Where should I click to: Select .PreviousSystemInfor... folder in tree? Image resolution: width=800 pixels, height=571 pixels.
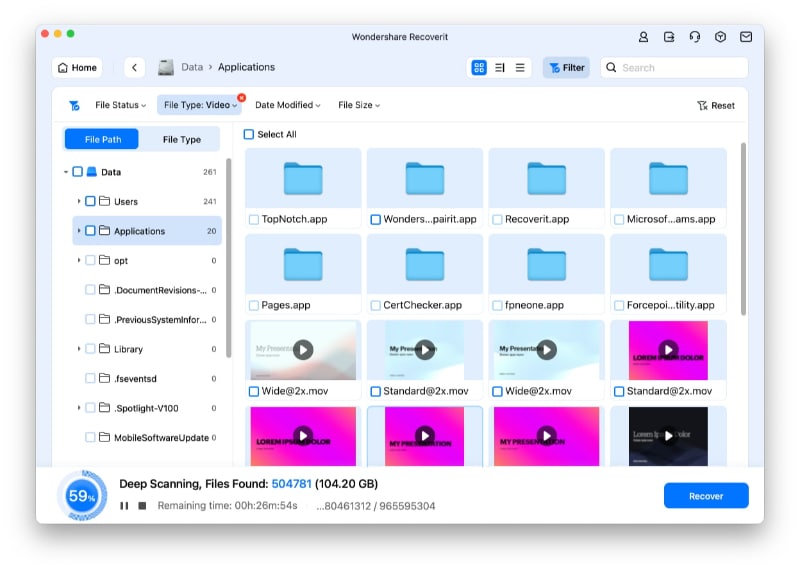pos(147,319)
